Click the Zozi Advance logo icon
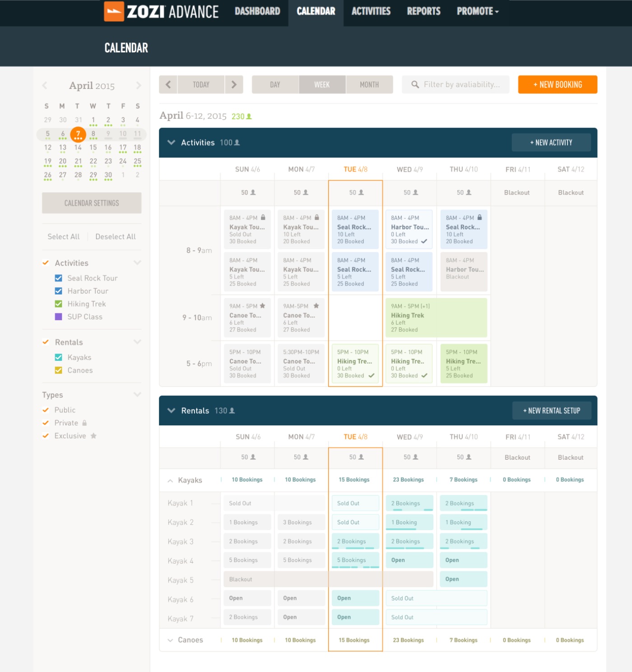632x672 pixels. pyautogui.click(x=114, y=11)
